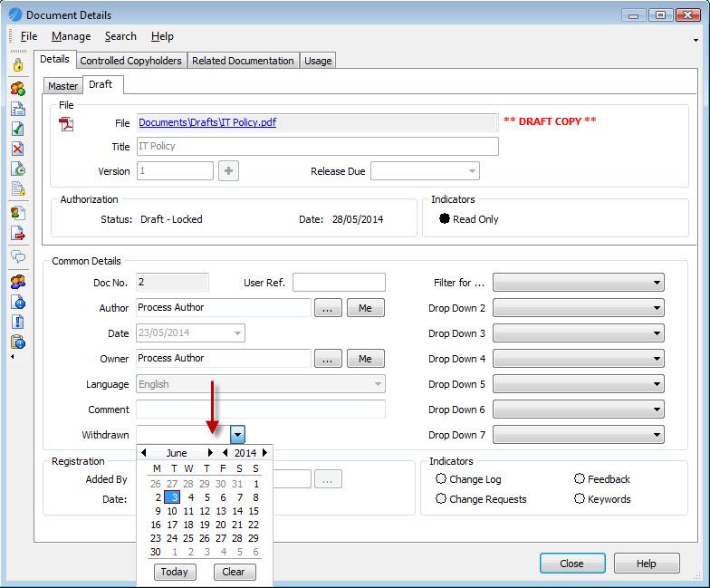
Task: Switch to Controlled Copyholders tab
Action: [x=130, y=60]
